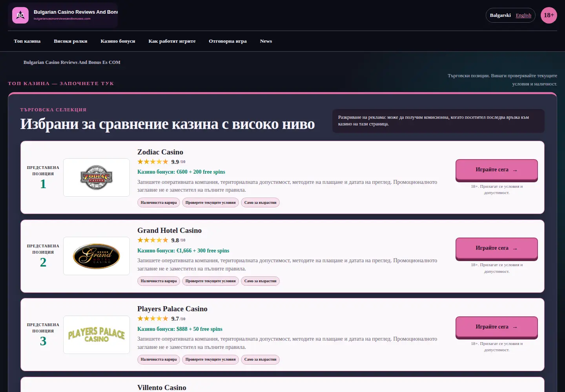
Task: Open the News menu item
Action: tap(266, 41)
